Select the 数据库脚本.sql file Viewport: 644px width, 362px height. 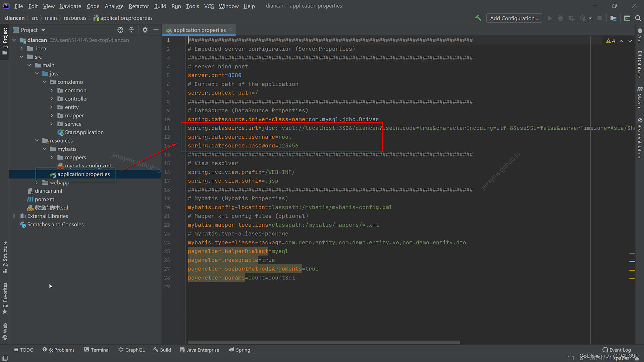click(51, 207)
